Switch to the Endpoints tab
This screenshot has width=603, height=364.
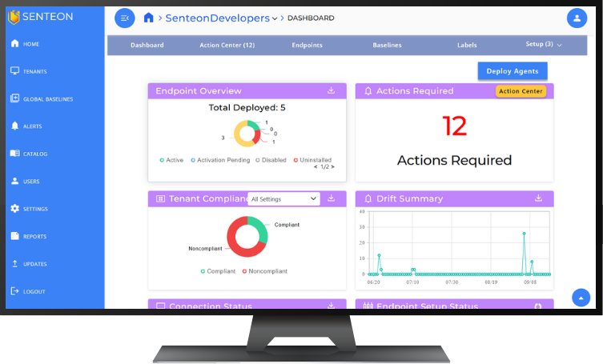click(x=308, y=46)
